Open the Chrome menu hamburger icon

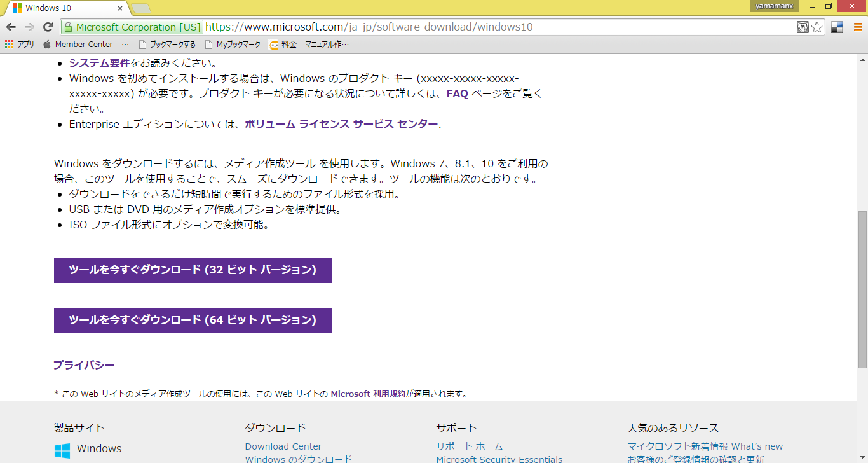[858, 27]
